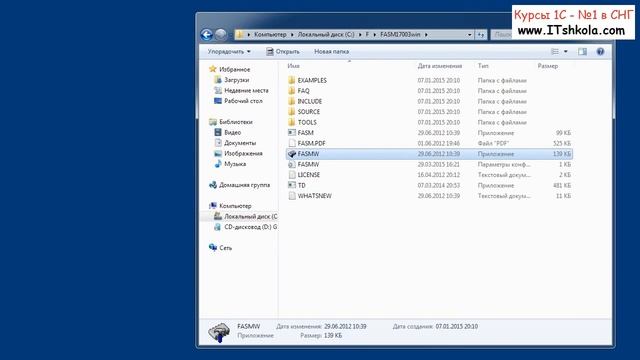This screenshot has height=360, width=640.
Task: Click size '481 КБ' in TD row
Action: (x=562, y=185)
